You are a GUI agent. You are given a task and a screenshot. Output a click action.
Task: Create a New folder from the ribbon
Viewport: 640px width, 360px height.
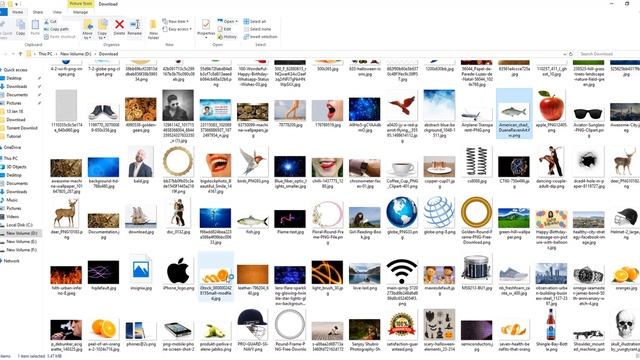pos(153,29)
